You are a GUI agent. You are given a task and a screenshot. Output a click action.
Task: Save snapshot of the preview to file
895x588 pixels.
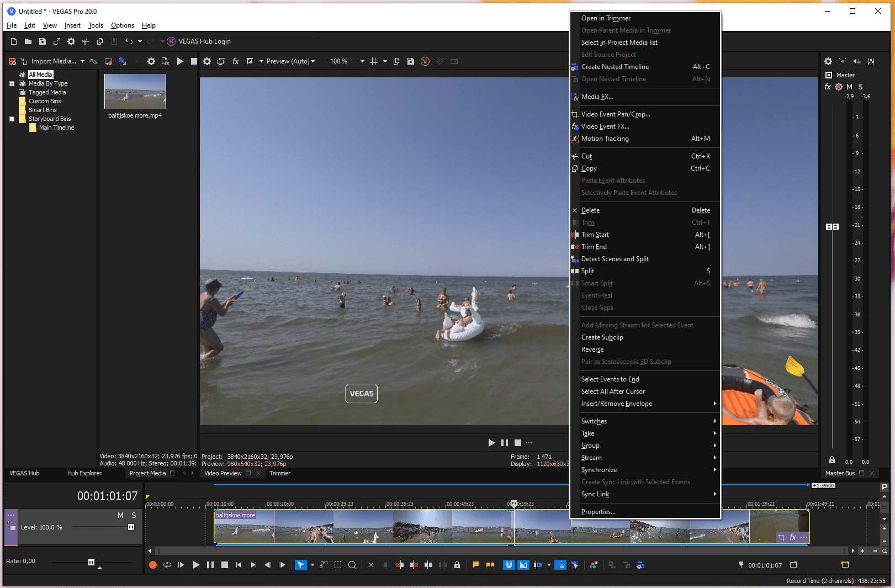[x=410, y=61]
